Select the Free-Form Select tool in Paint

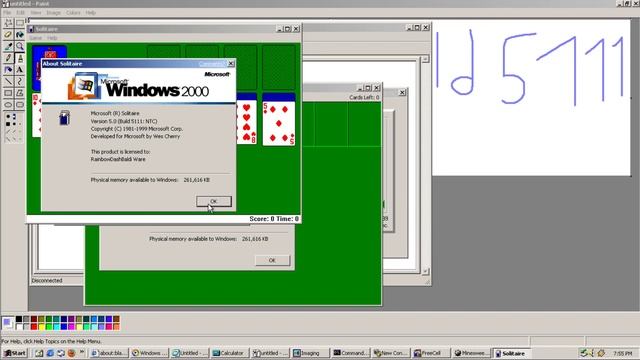[x=8, y=23]
